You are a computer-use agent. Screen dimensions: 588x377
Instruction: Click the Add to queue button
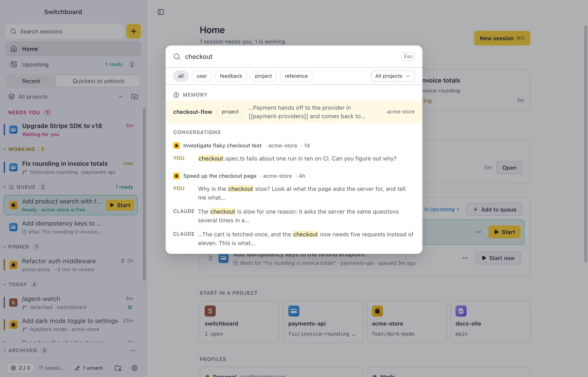point(494,209)
